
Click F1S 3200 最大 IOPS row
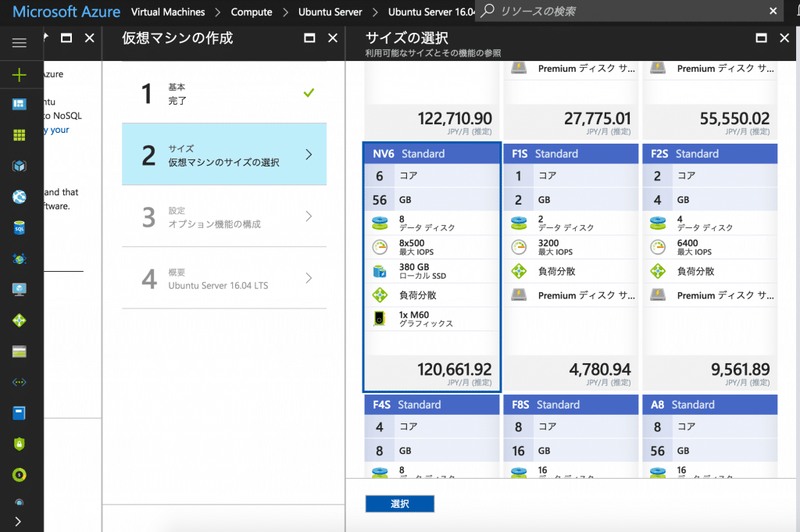pos(570,248)
